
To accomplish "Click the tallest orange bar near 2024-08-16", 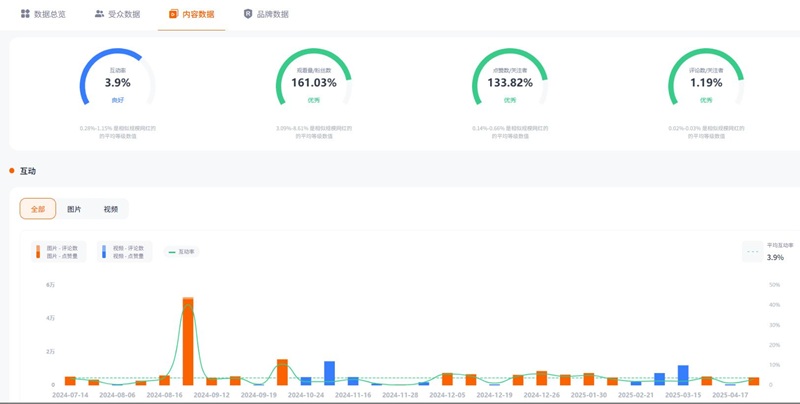I will [187, 340].
